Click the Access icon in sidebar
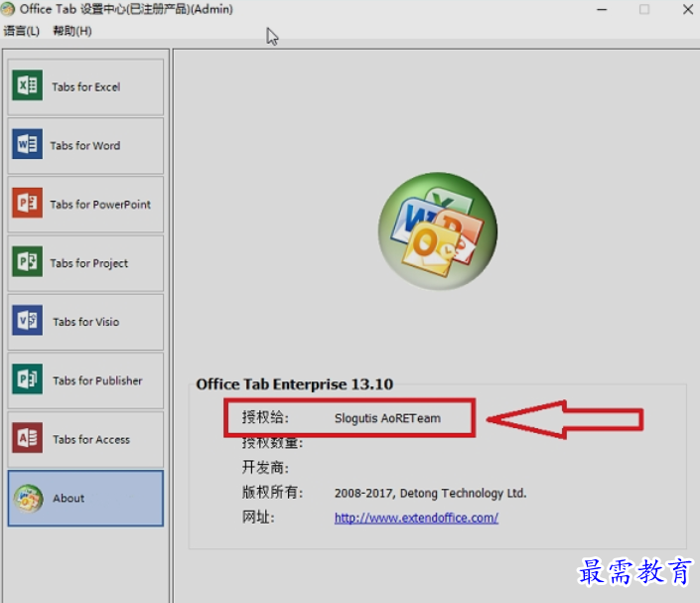 coord(27,438)
